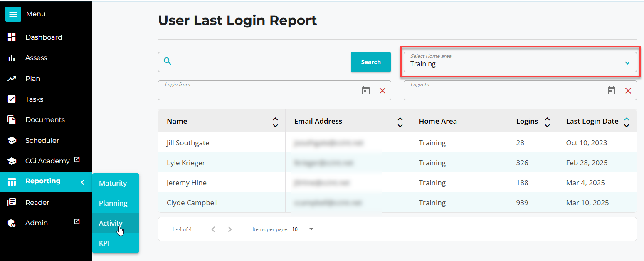Select Activity from the Reporting submenu
This screenshot has height=261, width=644.
click(x=111, y=223)
